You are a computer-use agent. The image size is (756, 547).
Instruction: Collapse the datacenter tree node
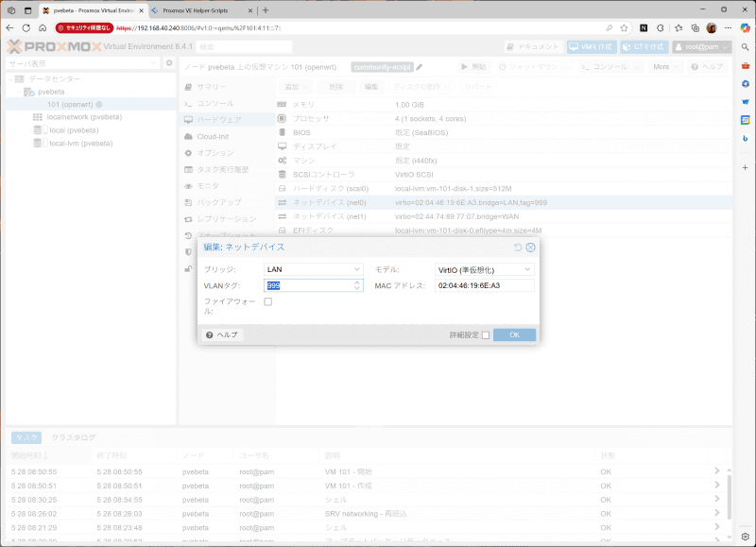point(11,78)
